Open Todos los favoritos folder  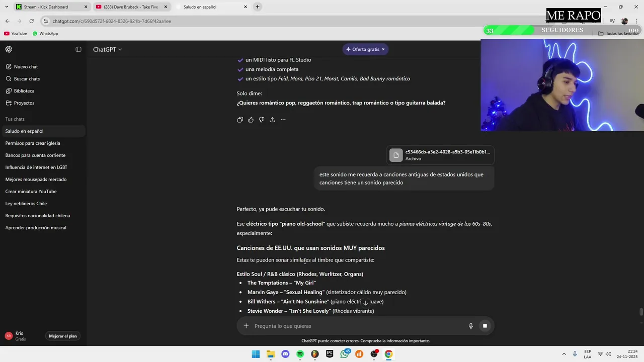tap(618, 34)
